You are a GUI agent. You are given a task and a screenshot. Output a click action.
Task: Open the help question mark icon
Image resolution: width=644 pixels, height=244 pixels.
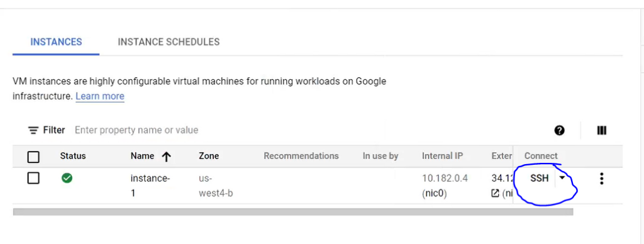(559, 131)
